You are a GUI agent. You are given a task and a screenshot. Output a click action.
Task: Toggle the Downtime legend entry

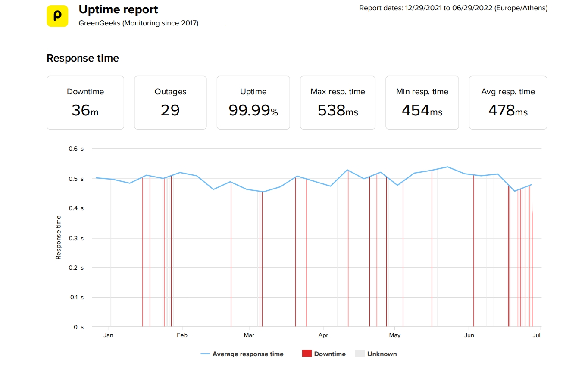(324, 354)
